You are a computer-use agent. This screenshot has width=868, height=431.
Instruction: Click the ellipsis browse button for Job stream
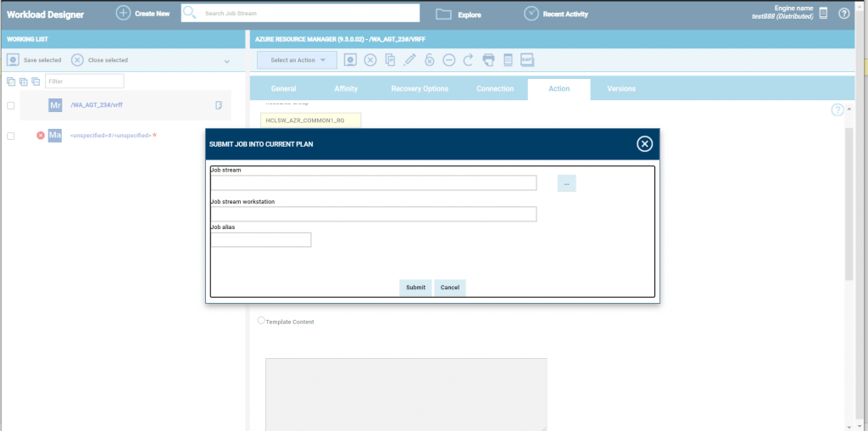566,183
